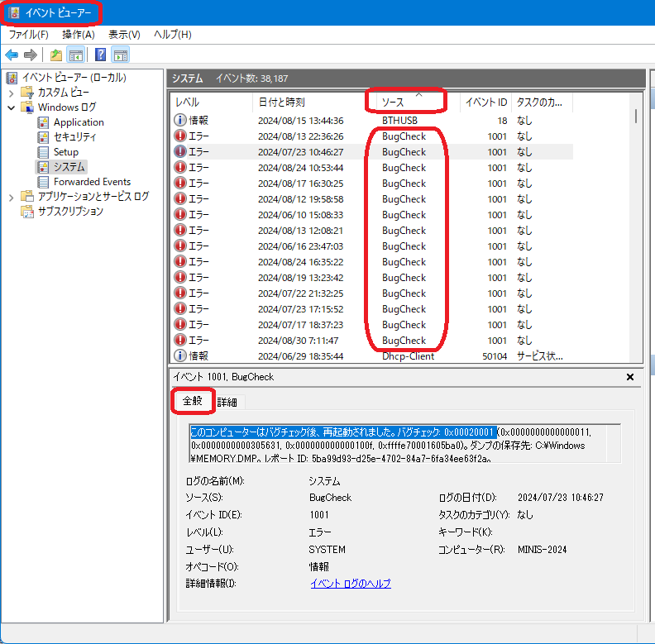Open the 表示(V) menu

(x=124, y=35)
